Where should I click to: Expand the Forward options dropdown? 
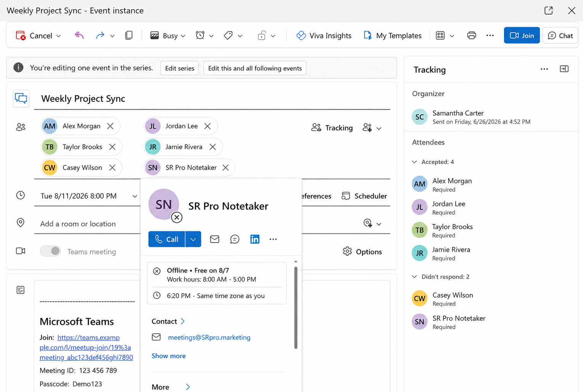click(x=112, y=36)
